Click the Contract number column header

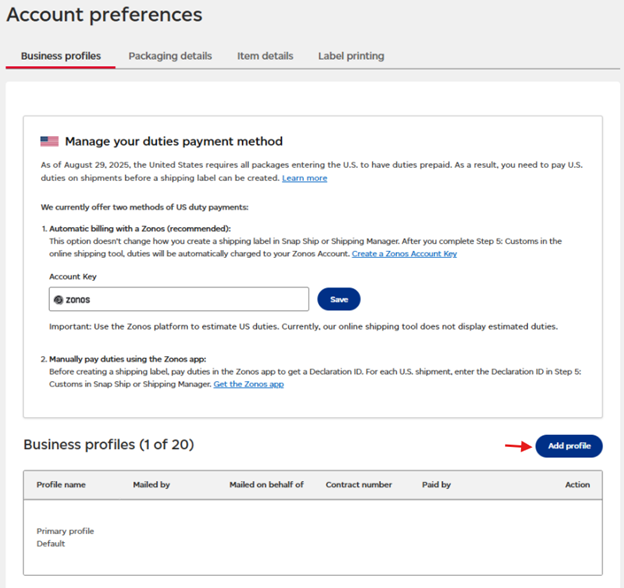point(359,485)
